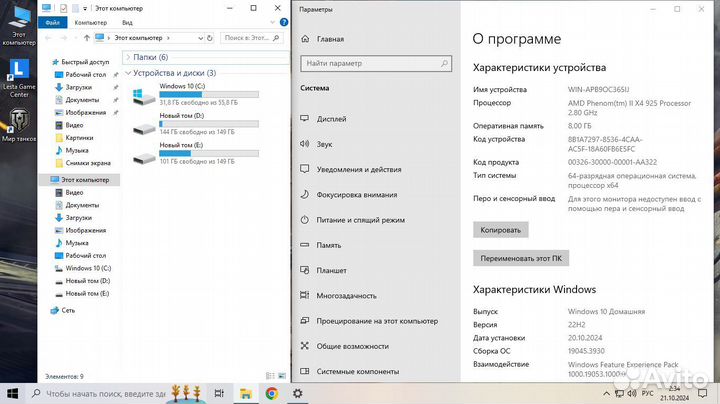Click the Windows Start button

12,393
